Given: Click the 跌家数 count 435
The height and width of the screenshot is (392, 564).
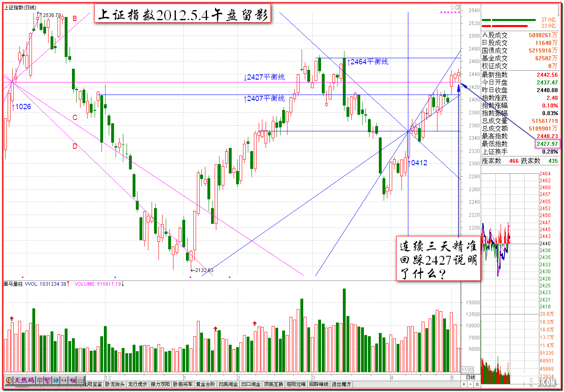Looking at the screenshot, I should point(553,161).
